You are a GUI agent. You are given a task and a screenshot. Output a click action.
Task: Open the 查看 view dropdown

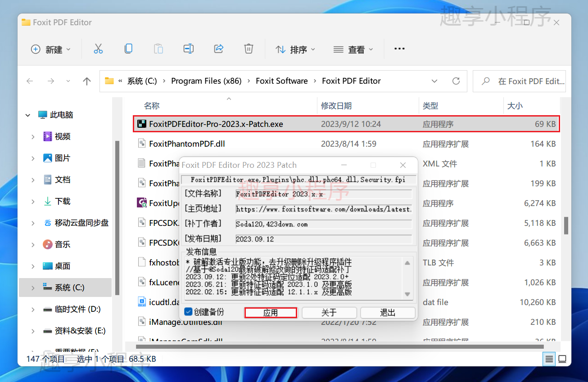tap(353, 49)
